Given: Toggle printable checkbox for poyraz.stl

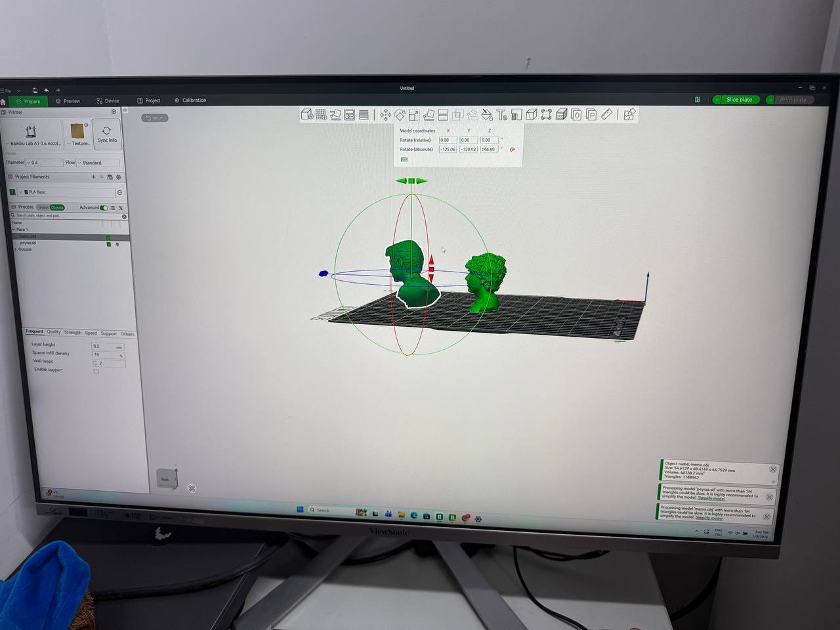Looking at the screenshot, I should click(x=109, y=244).
